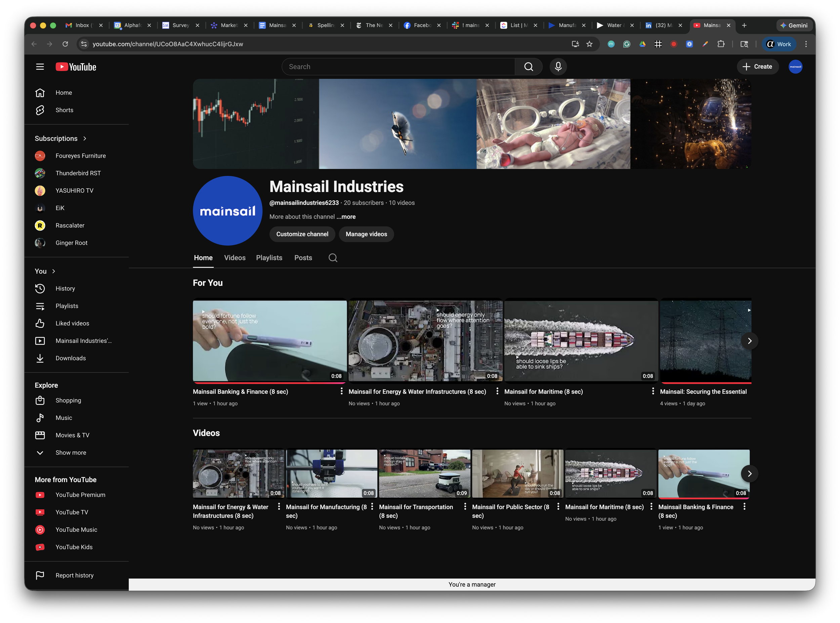This screenshot has width=840, height=623.
Task: Expand the You section chevron
Action: point(53,271)
